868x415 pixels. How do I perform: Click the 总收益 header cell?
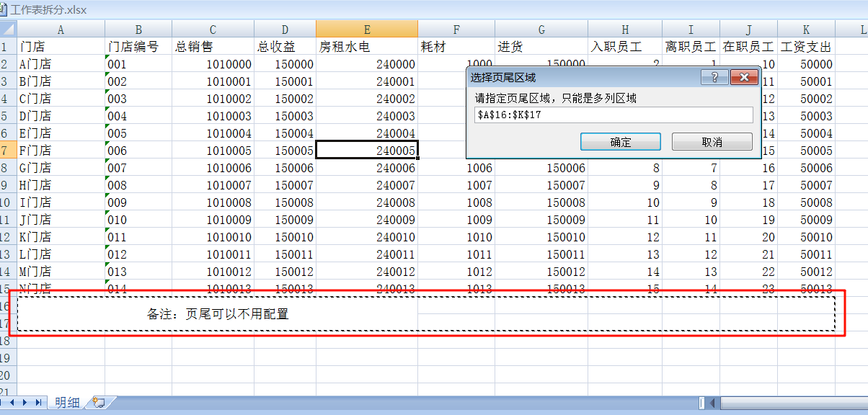pyautogui.click(x=285, y=47)
